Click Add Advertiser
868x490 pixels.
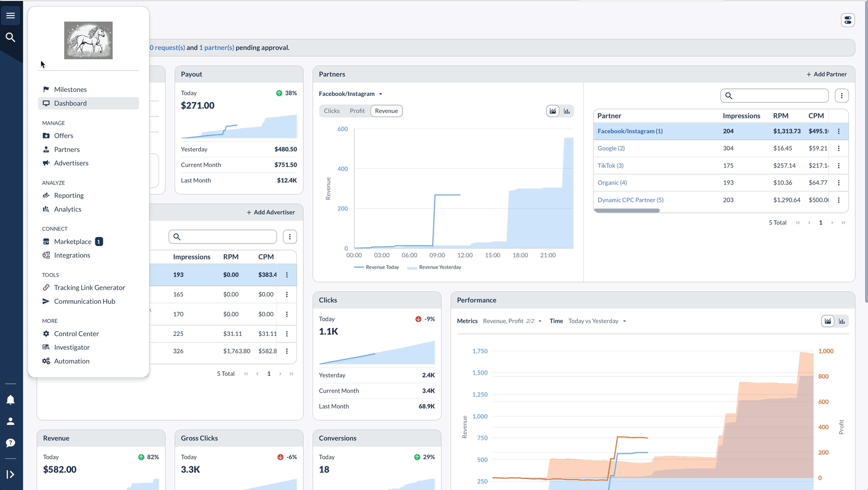pyautogui.click(x=270, y=212)
